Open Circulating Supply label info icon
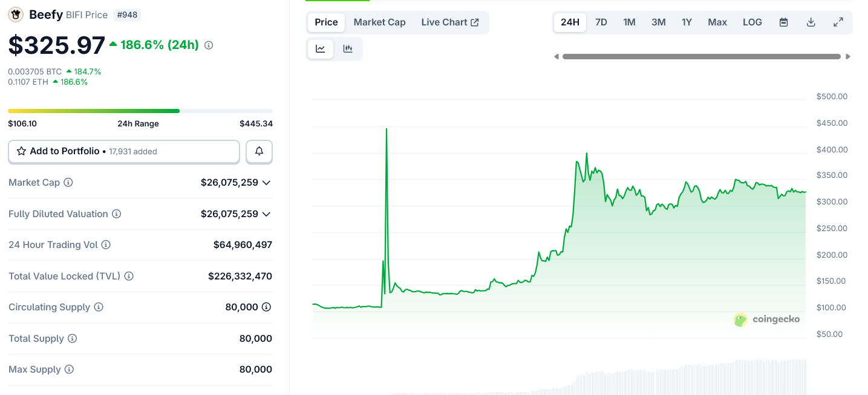Viewport: 868px width, 395px height. pos(99,307)
